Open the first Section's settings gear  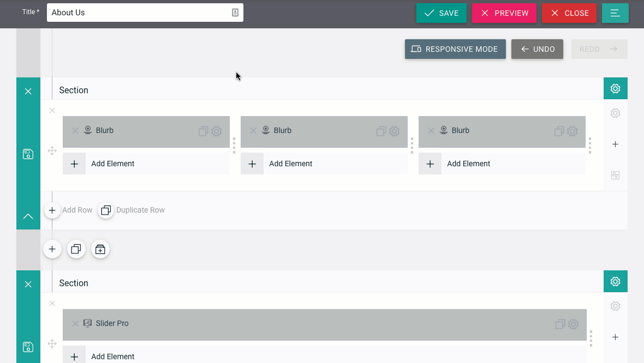(x=615, y=88)
